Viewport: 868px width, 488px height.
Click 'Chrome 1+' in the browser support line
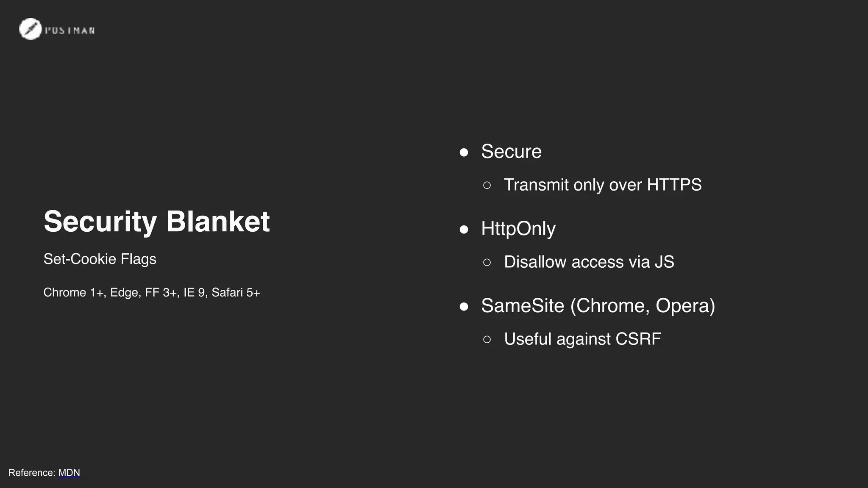pos(73,292)
